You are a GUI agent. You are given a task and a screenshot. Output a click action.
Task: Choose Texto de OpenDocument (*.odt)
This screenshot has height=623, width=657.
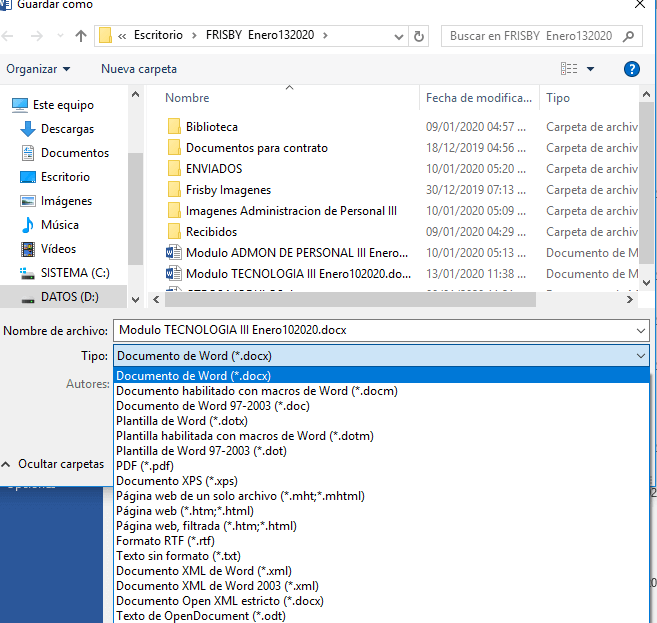381,616
